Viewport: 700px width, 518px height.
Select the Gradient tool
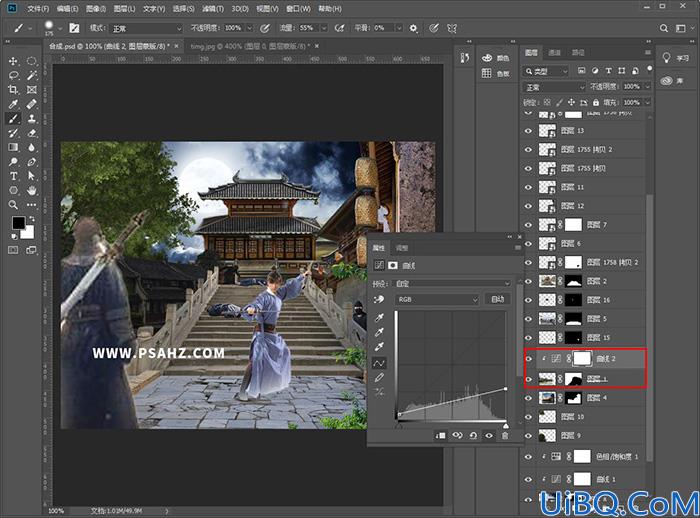pyautogui.click(x=13, y=147)
